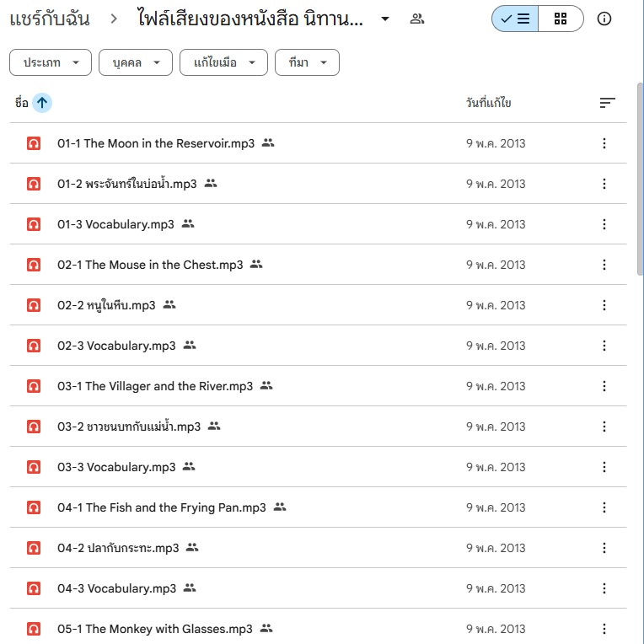Viewport: 644px width, 644px height.
Task: Reverse sort direction with the arrow next to ชื่อ
Action: (42, 102)
